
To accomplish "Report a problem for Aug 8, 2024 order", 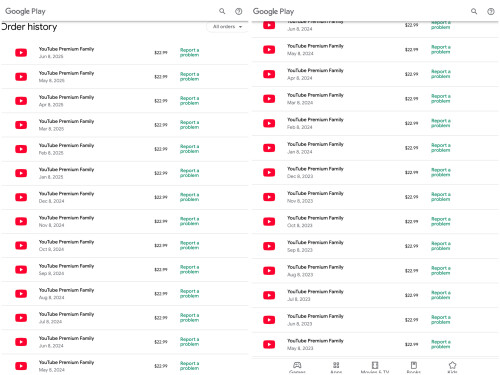I will coord(189,293).
